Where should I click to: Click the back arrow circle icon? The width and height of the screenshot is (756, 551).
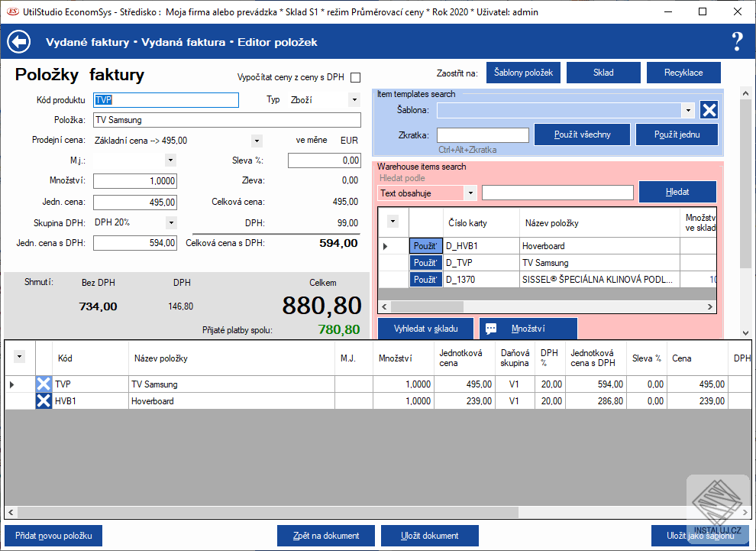point(19,42)
